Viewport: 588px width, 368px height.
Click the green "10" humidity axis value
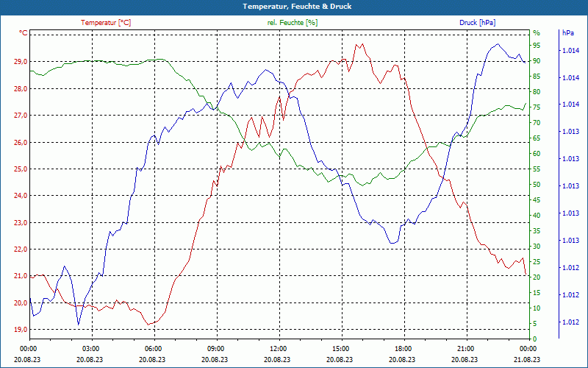(537, 308)
